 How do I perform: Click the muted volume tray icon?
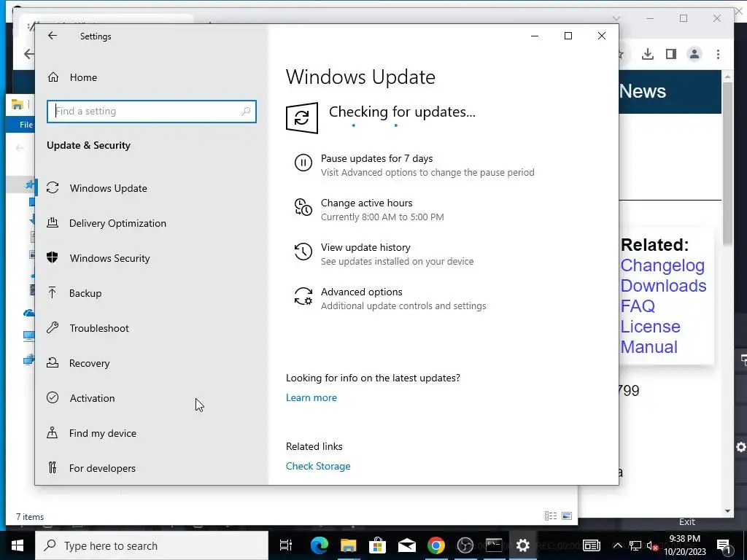pos(652,545)
